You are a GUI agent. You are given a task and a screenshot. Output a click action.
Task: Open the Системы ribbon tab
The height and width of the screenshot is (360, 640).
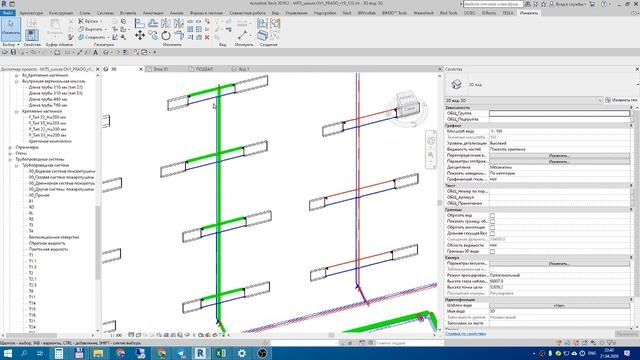click(105, 13)
